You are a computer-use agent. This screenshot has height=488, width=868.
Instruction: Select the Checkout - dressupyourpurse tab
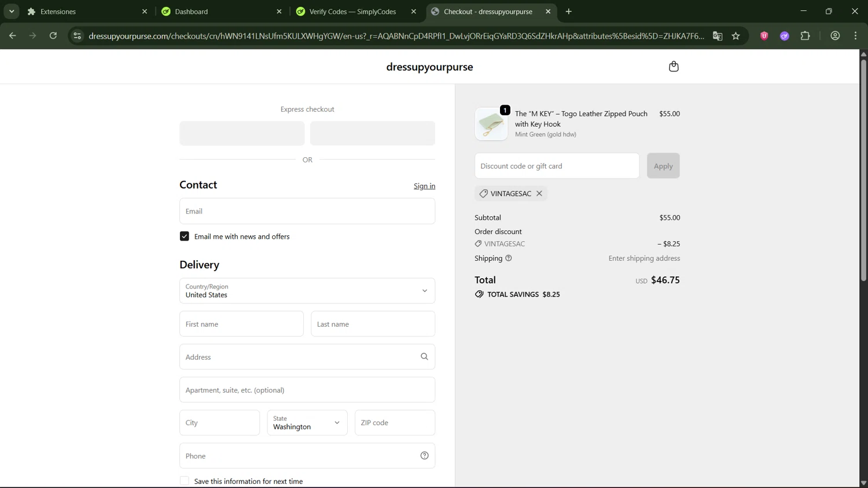491,12
